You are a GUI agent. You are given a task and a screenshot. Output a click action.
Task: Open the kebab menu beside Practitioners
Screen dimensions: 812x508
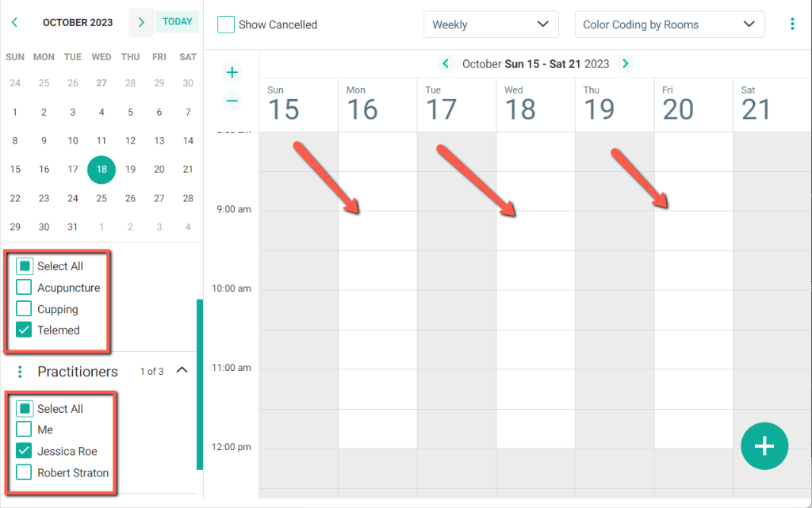[x=18, y=371]
